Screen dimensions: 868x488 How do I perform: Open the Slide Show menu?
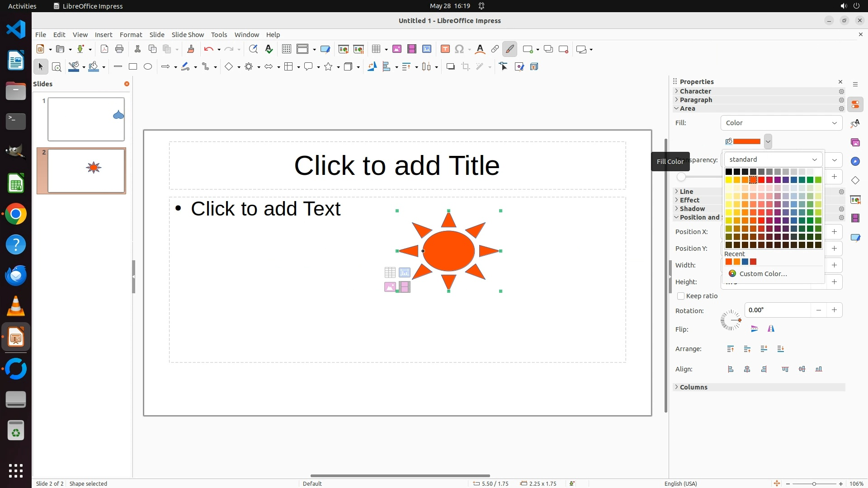[188, 35]
